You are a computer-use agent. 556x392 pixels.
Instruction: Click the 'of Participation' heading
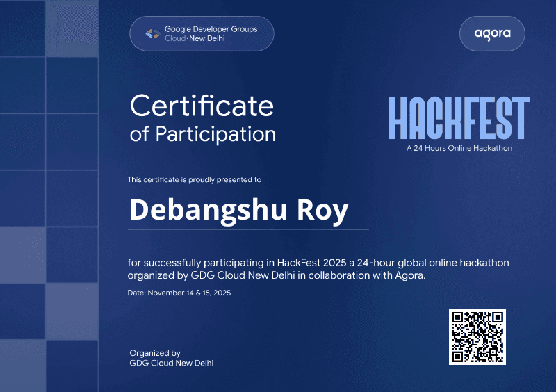(203, 134)
